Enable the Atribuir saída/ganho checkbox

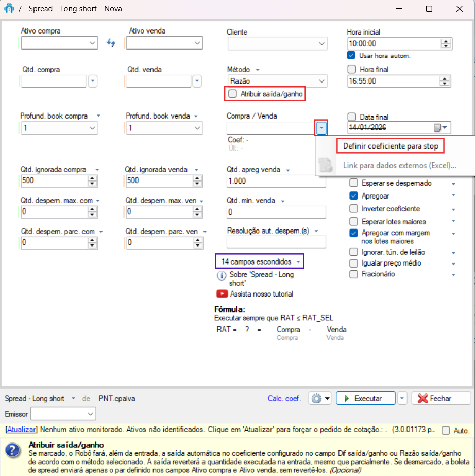[233, 94]
